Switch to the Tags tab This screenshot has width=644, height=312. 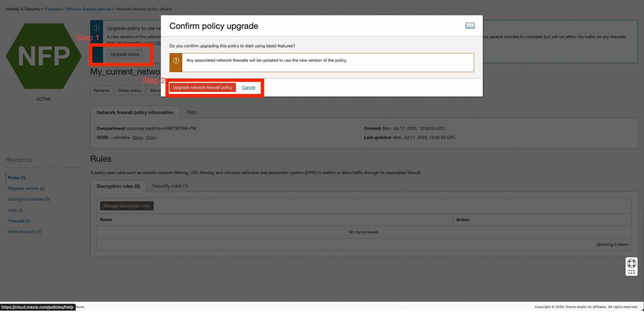click(x=191, y=112)
